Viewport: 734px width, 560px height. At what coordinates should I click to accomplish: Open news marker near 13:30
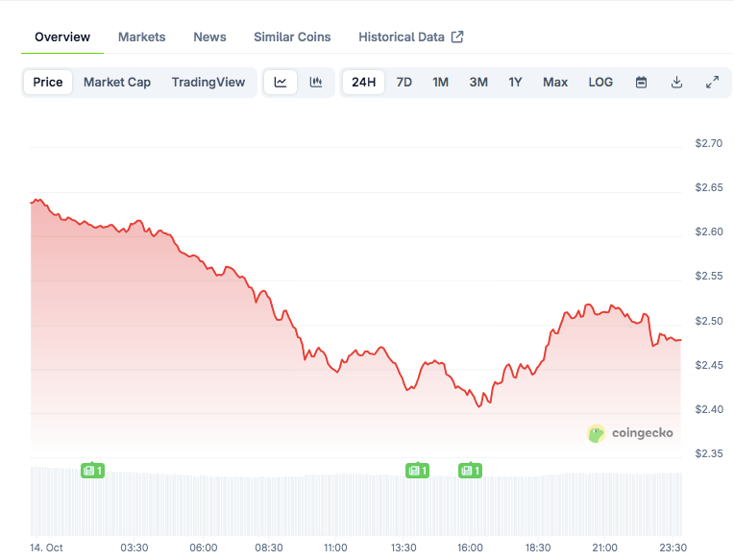(x=417, y=470)
